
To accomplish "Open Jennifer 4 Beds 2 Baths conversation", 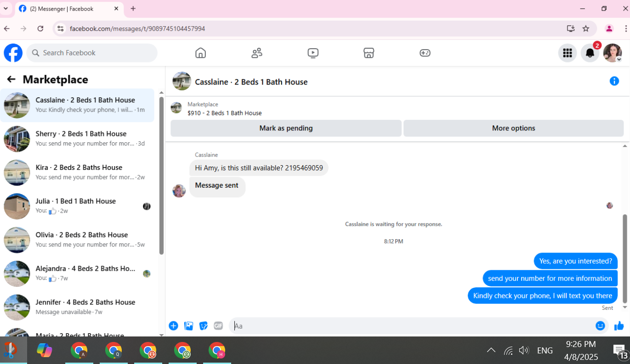I will (x=77, y=307).
